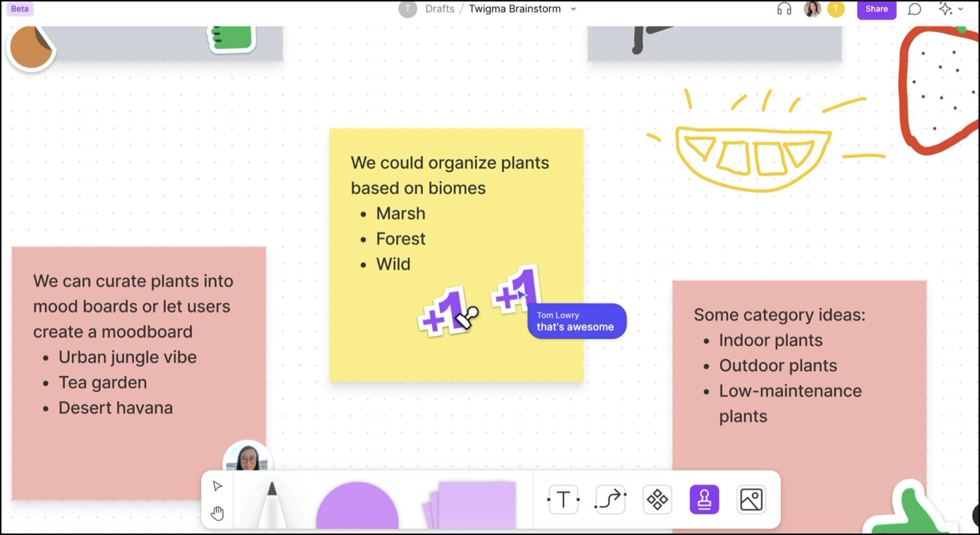
Task: Click the Desert havana bullet
Action: [x=115, y=408]
